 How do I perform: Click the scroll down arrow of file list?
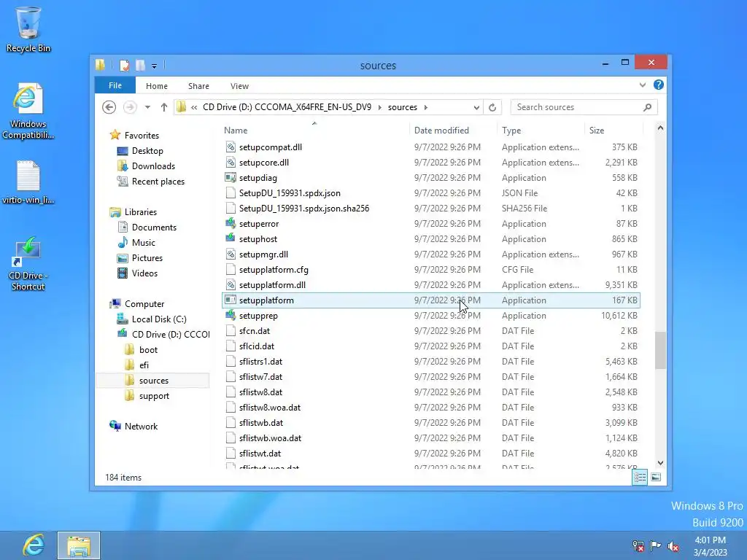tap(660, 463)
